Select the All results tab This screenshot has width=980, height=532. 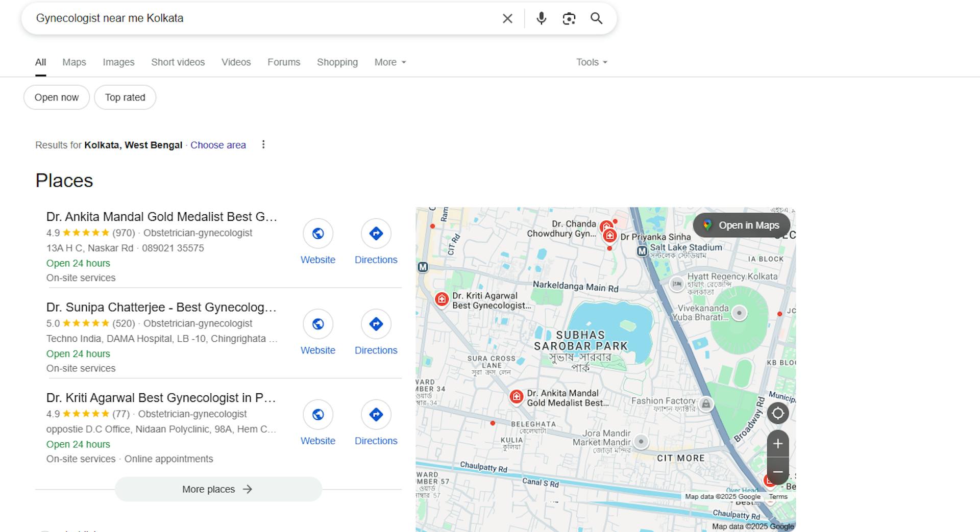tap(40, 62)
